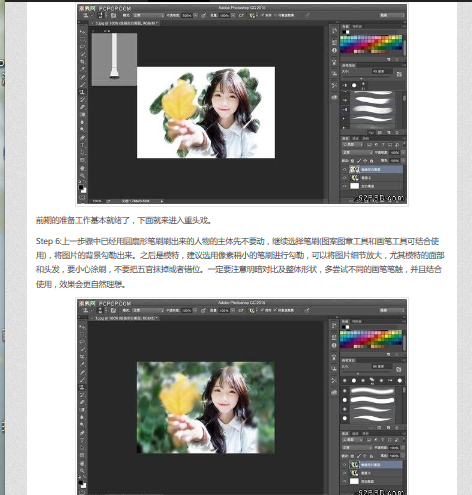Select the Move tool in the first Photoshop screenshot
Viewport: 472px width, 495px height.
click(x=82, y=32)
